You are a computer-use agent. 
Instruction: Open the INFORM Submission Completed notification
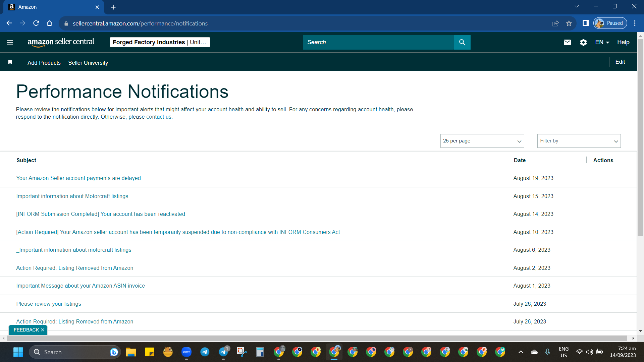(x=101, y=214)
